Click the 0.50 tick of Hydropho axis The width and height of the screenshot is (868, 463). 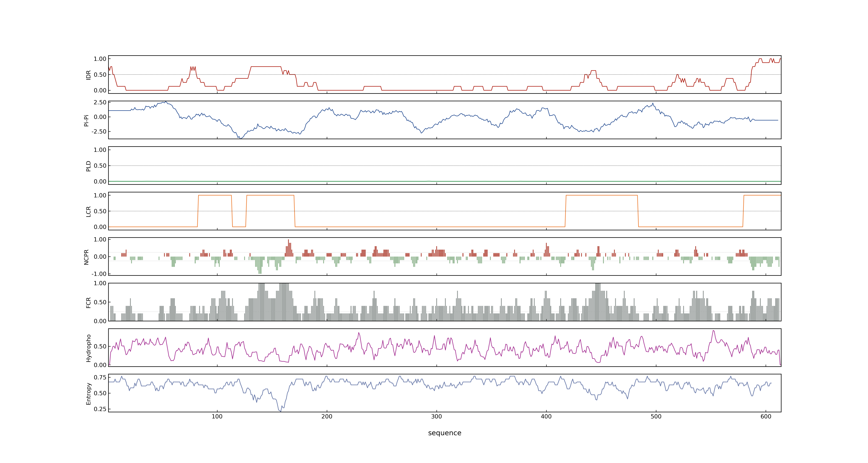(100, 346)
